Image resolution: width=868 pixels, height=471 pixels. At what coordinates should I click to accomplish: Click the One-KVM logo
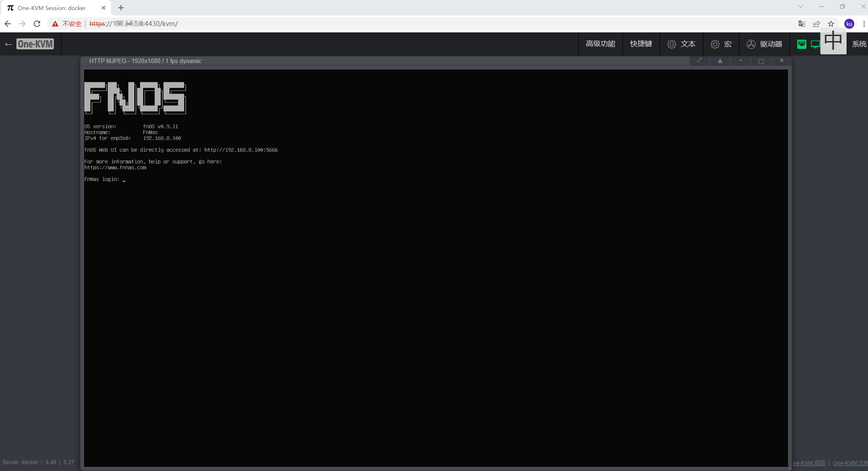35,44
